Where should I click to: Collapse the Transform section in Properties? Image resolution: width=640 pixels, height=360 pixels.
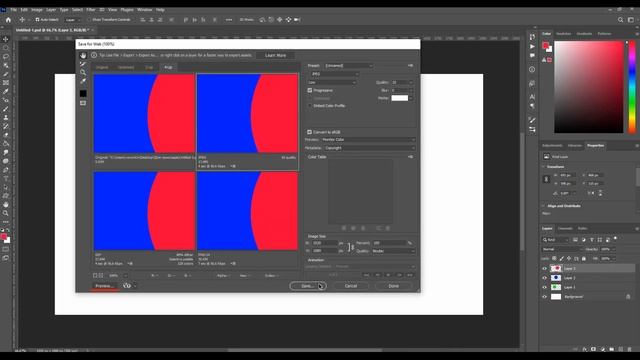[543, 167]
